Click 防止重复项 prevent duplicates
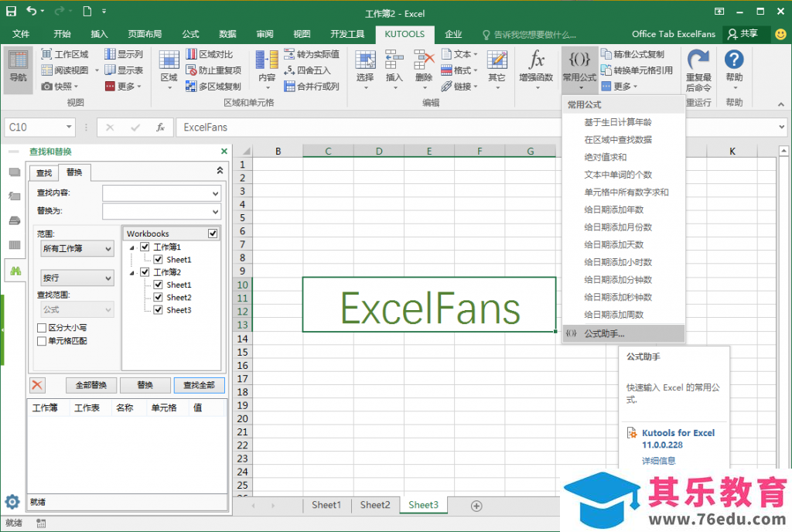Image resolution: width=792 pixels, height=532 pixels. click(x=213, y=70)
